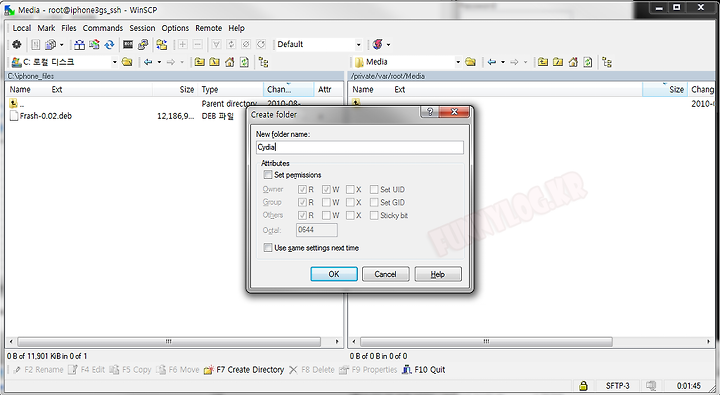Open the remote Media directory dropdown

pos(458,62)
